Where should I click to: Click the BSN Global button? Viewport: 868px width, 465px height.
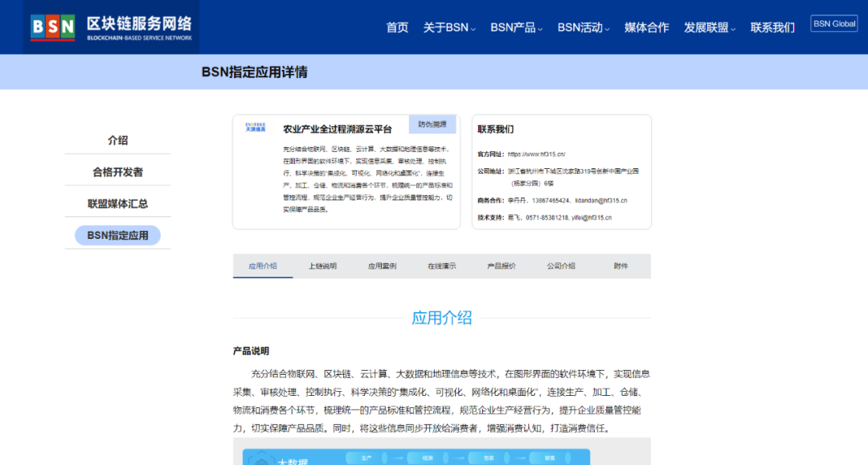833,24
